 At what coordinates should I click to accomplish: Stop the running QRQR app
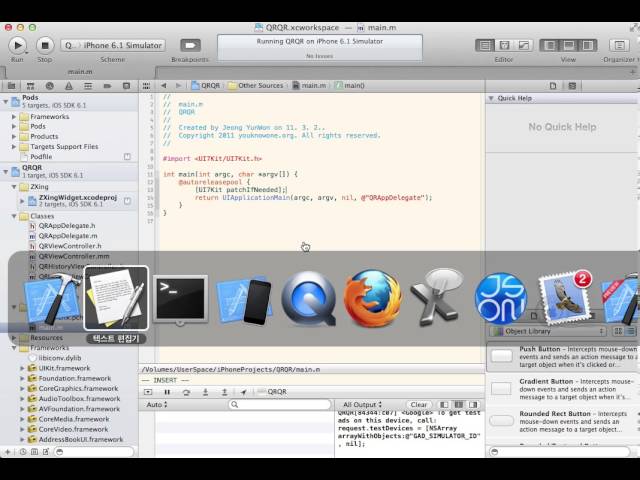pos(45,45)
